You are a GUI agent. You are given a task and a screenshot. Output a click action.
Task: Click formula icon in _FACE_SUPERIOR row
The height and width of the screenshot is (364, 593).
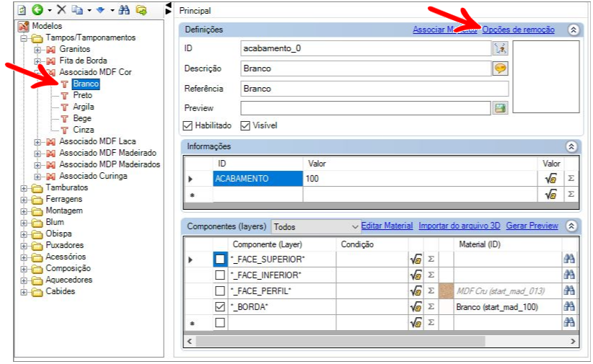(416, 259)
